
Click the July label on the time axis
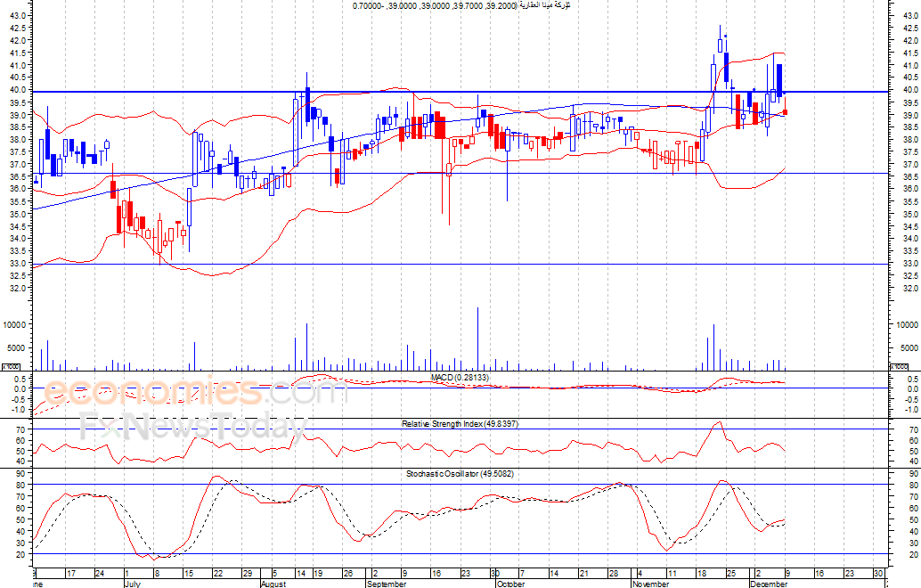pyautogui.click(x=132, y=584)
